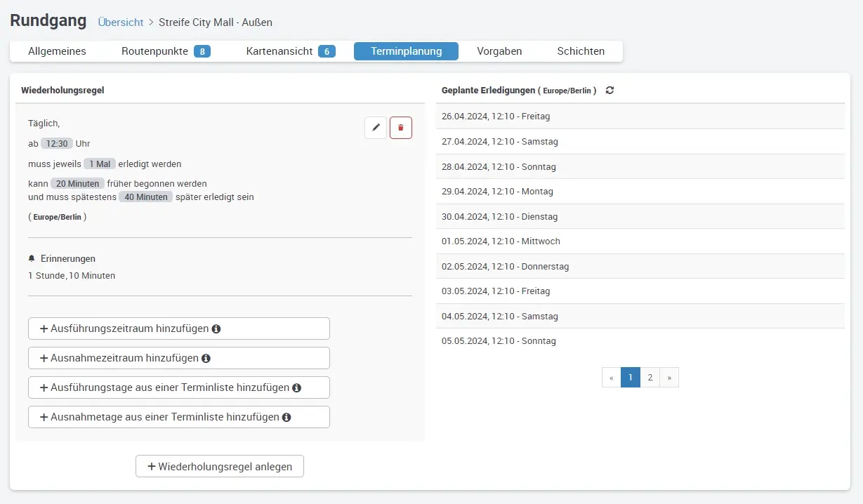Select the 01.05.2024 Mittwoch entry
Screen dimensions: 863x504
click(x=501, y=241)
